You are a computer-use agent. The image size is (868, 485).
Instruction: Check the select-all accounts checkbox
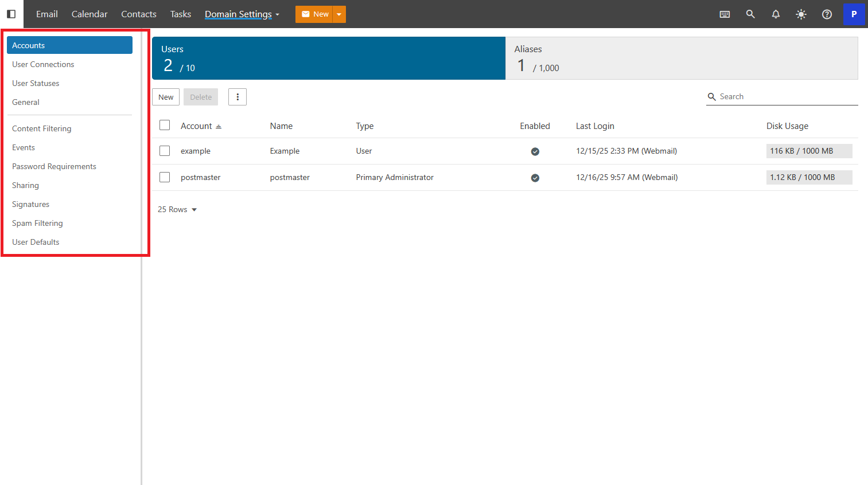pyautogui.click(x=165, y=125)
